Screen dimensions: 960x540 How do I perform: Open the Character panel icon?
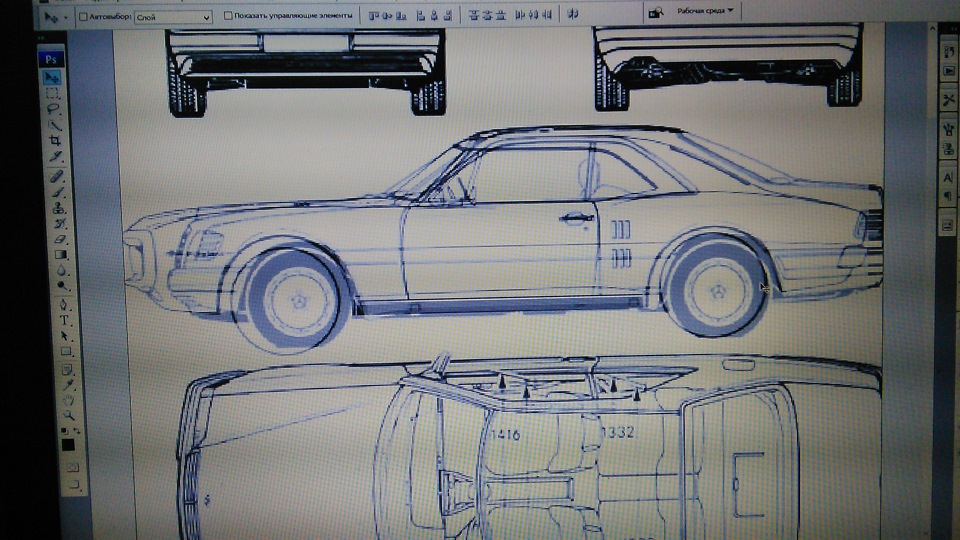click(x=948, y=178)
